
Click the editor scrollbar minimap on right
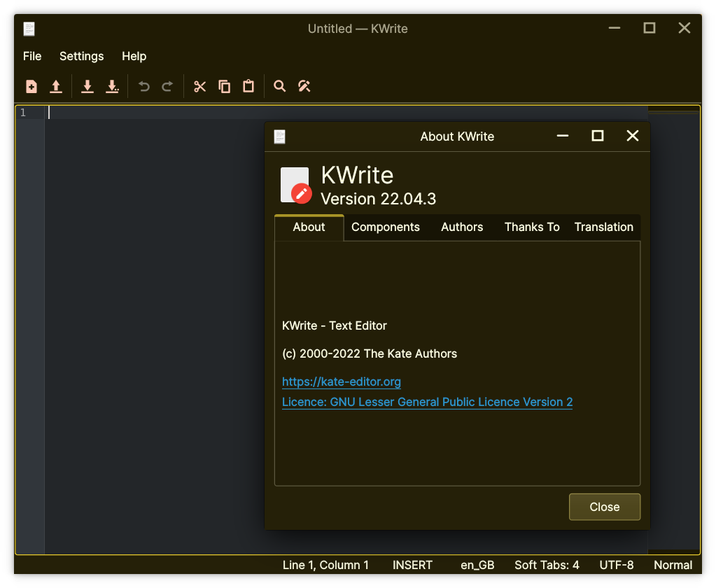click(x=673, y=329)
